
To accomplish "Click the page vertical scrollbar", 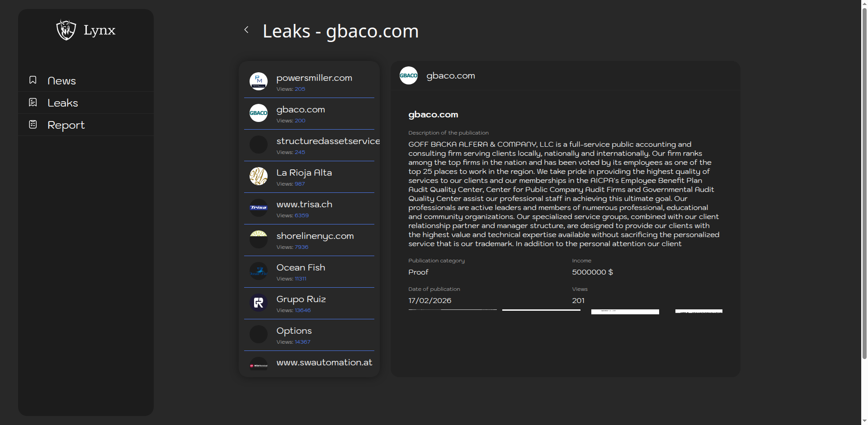I will [864, 181].
